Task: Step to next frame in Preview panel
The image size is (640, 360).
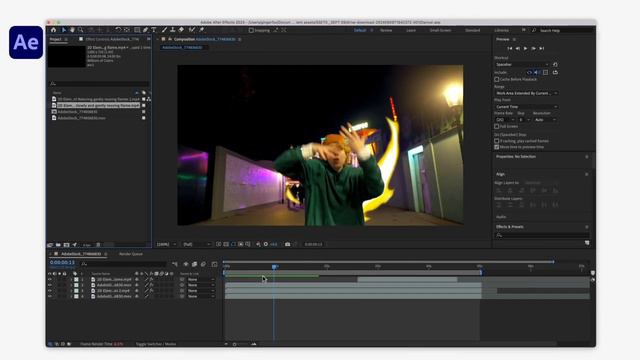Action: (x=533, y=49)
